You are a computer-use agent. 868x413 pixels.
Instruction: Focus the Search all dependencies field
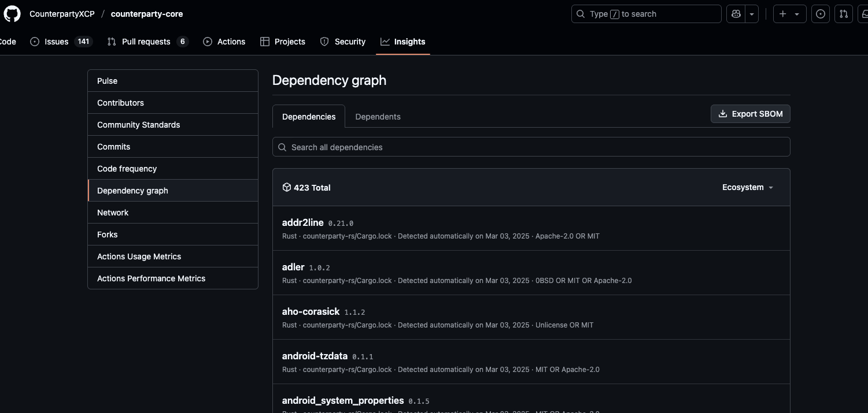[531, 147]
